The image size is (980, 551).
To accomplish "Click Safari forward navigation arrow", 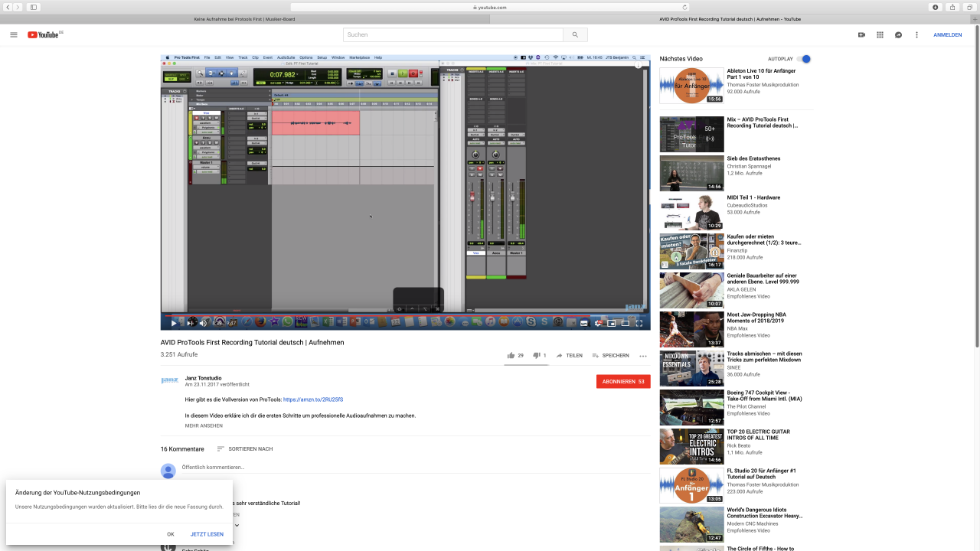I will point(18,7).
